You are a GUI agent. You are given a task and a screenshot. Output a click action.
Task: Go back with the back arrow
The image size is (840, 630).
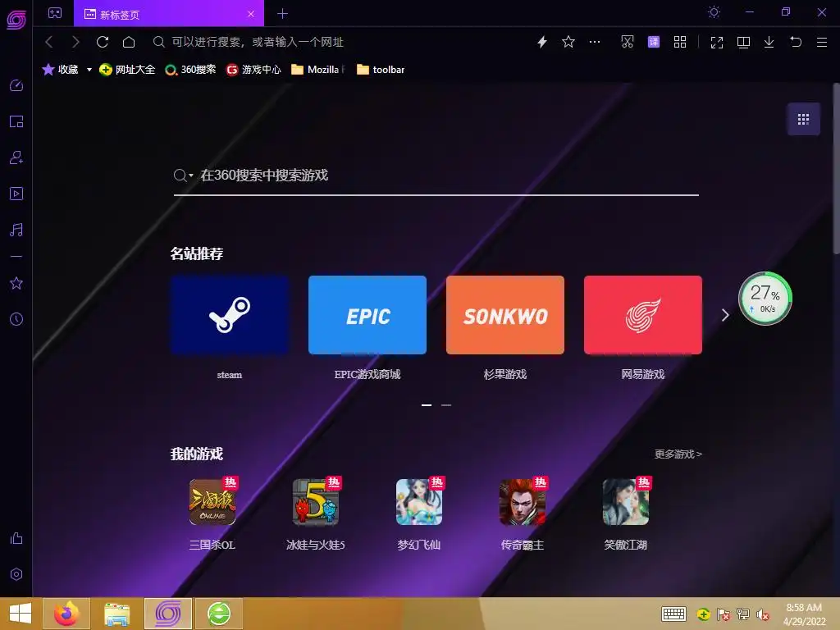pos(48,42)
